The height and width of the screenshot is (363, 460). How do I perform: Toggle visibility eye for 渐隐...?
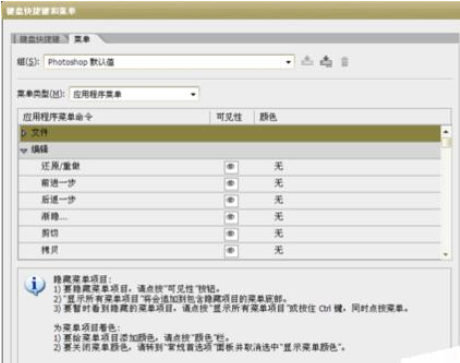[x=231, y=217]
